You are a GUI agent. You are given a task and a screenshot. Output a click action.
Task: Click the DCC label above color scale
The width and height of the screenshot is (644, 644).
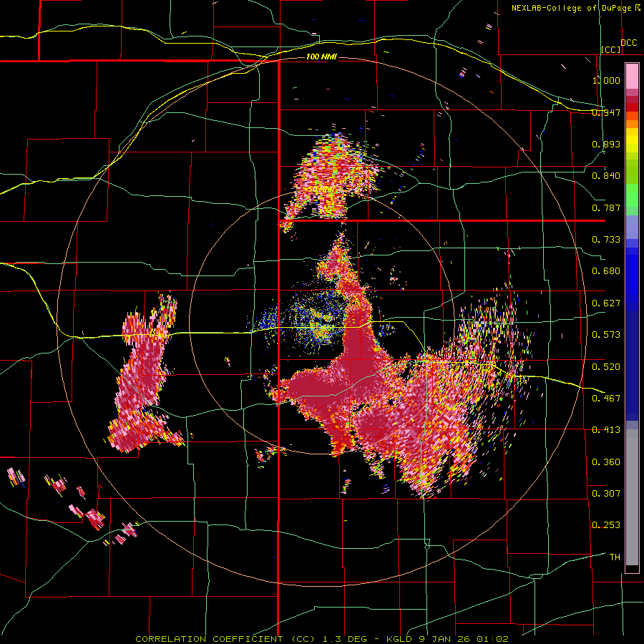coord(628,43)
